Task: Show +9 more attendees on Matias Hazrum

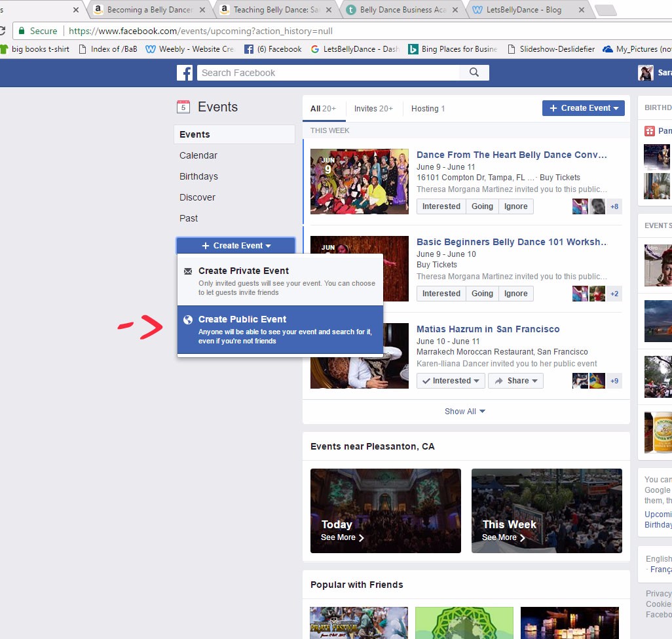Action: coord(614,381)
